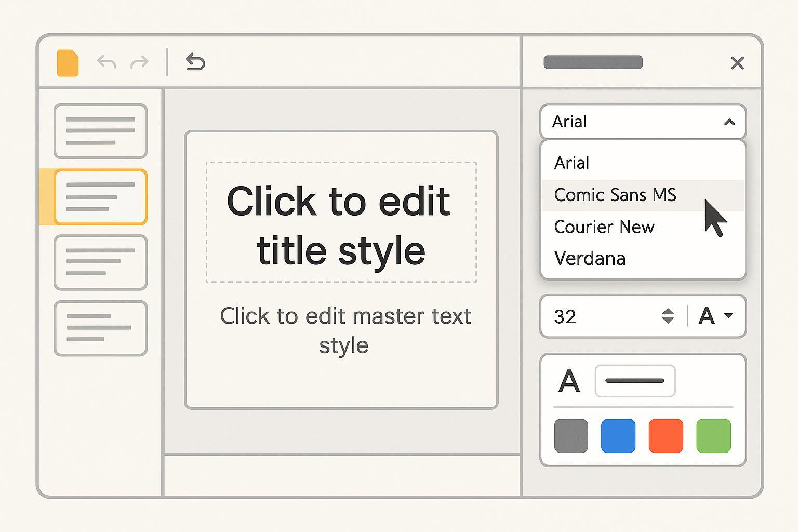Choose the blue color swatch
The width and height of the screenshot is (798, 532).
click(618, 436)
